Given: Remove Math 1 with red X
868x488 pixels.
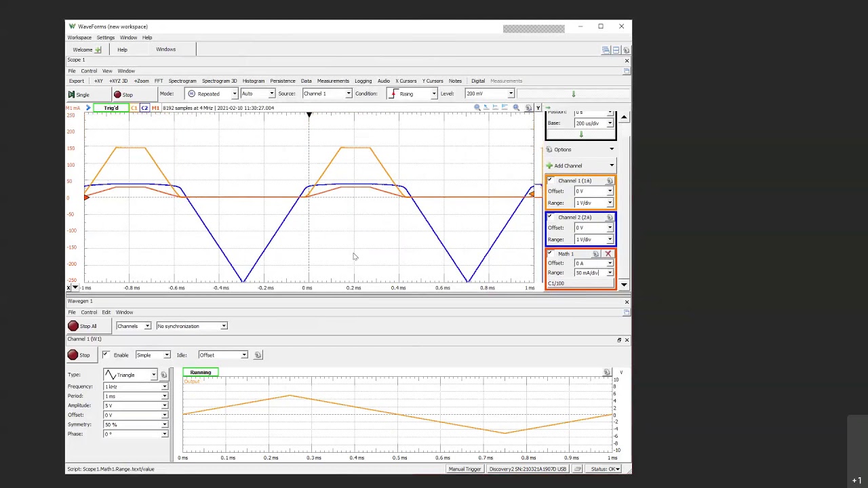Looking at the screenshot, I should [608, 254].
